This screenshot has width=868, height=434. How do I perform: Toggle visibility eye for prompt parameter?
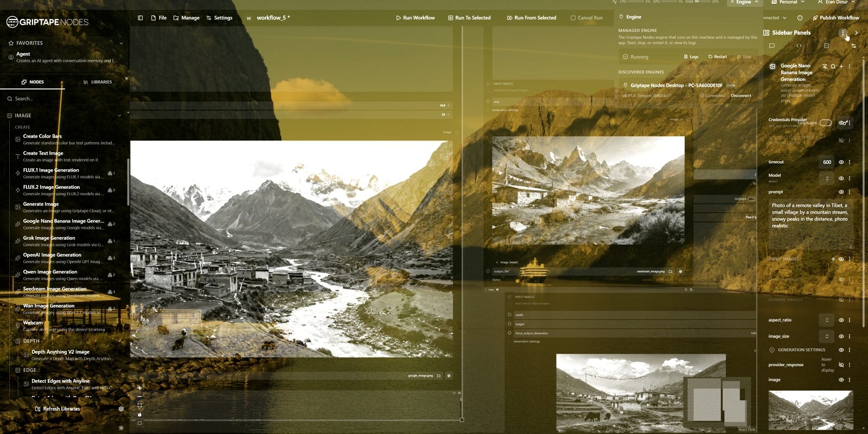click(x=841, y=192)
